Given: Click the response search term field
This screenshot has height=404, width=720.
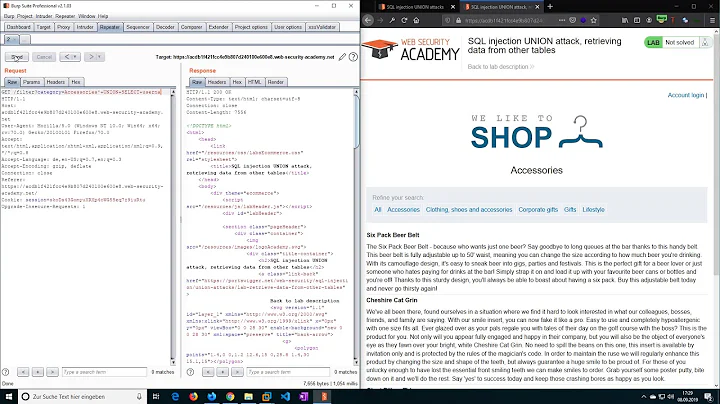Looking at the screenshot, I should point(288,372).
